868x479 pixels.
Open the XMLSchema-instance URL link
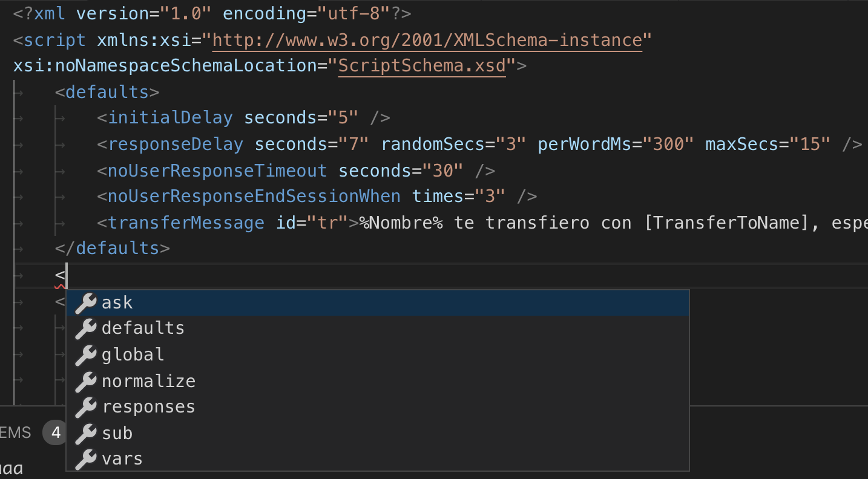pos(427,41)
